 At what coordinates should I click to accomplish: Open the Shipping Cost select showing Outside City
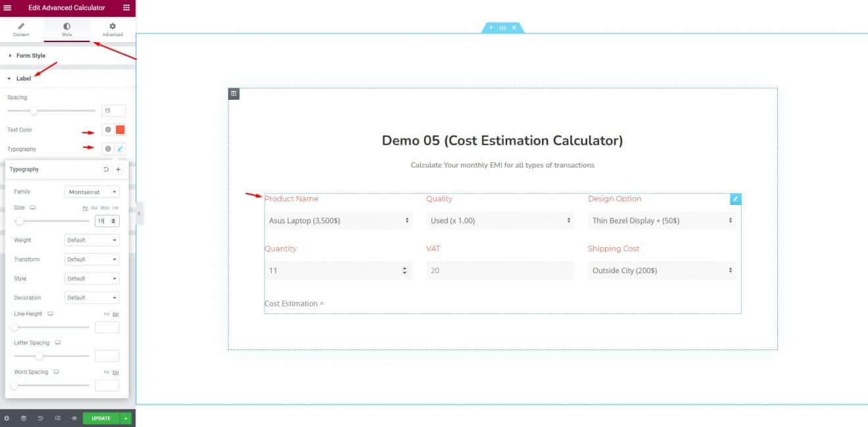[662, 270]
